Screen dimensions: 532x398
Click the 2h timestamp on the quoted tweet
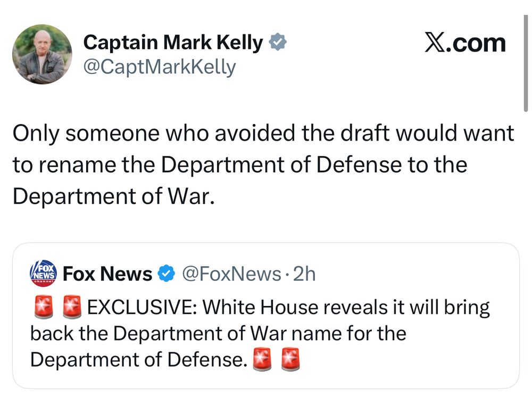304,274
